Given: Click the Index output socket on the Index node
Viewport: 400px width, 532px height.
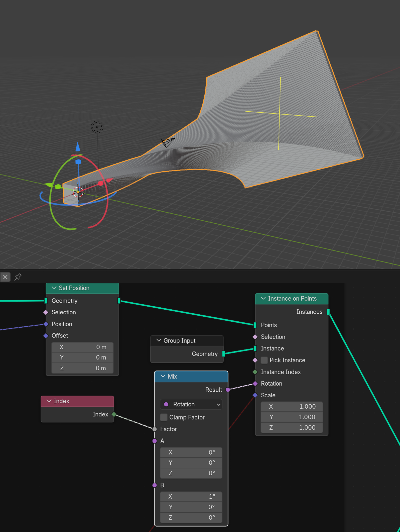Looking at the screenshot, I should pos(114,414).
